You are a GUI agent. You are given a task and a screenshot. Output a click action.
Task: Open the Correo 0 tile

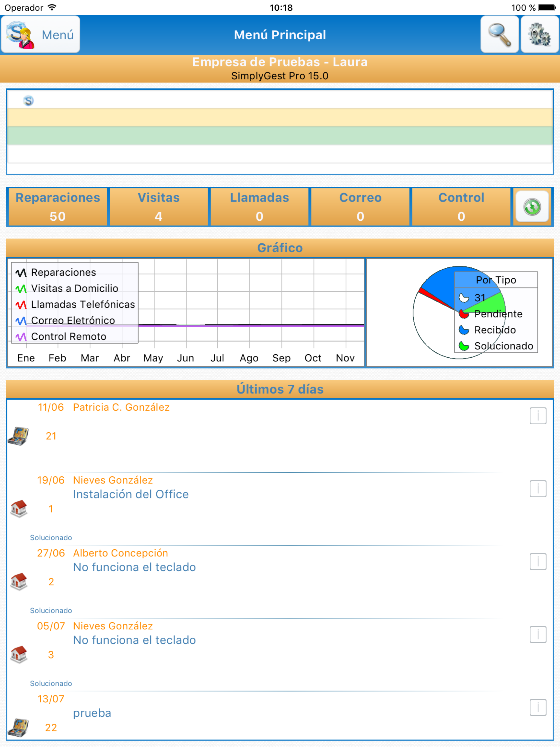[360, 207]
